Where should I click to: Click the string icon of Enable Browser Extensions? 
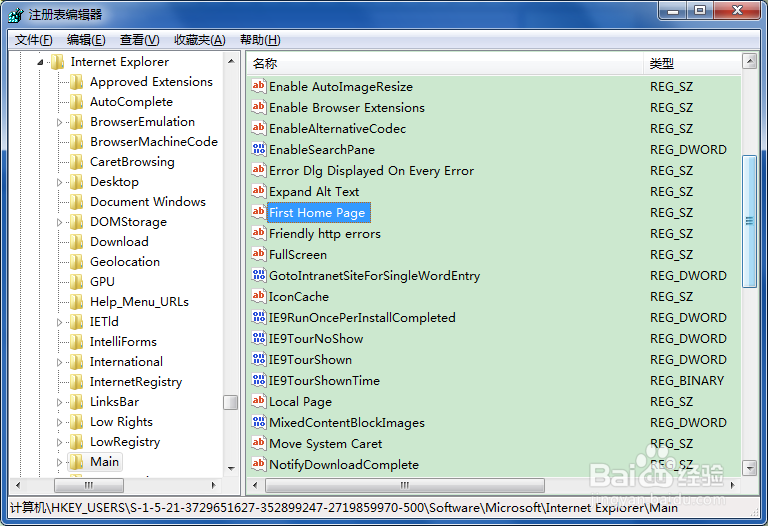coord(259,107)
